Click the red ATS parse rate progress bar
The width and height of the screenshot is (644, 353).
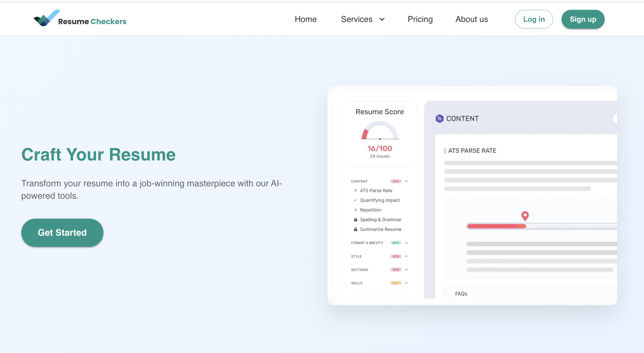tap(497, 226)
